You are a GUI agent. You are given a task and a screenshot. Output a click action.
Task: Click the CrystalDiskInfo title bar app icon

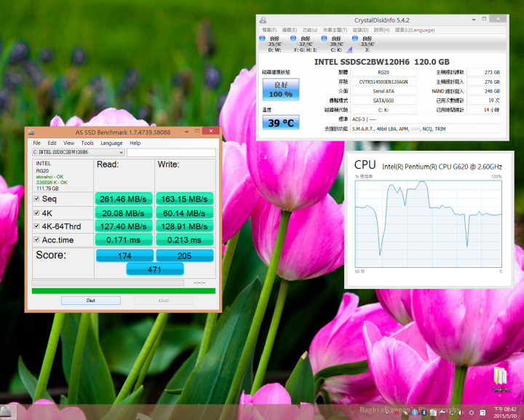[x=263, y=20]
